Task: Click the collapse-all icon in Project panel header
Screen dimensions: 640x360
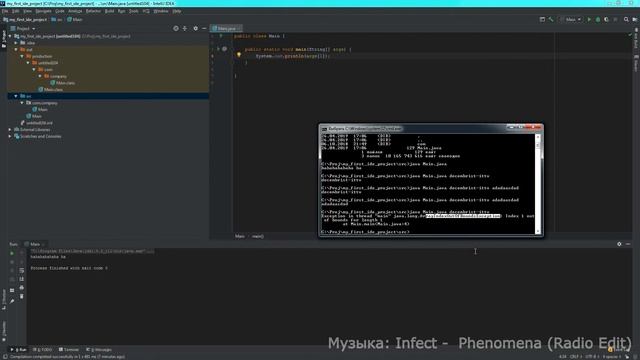Action: click(x=185, y=29)
